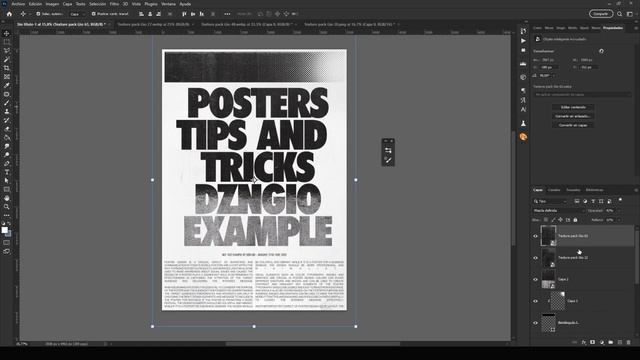Select the Brush tool
Screen dimensions: 640x360
[7, 103]
